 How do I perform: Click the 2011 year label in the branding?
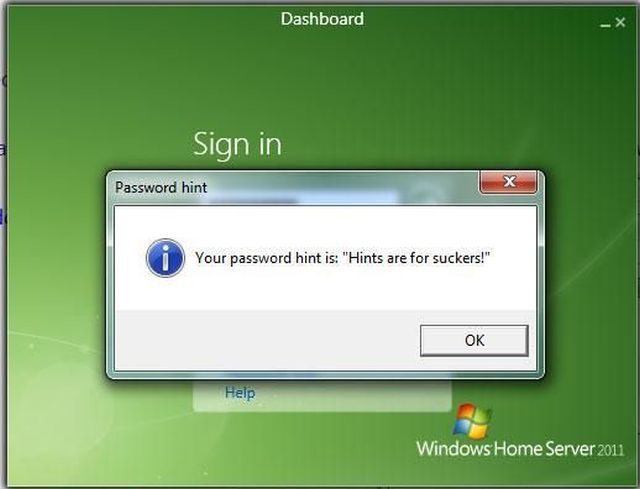611,450
